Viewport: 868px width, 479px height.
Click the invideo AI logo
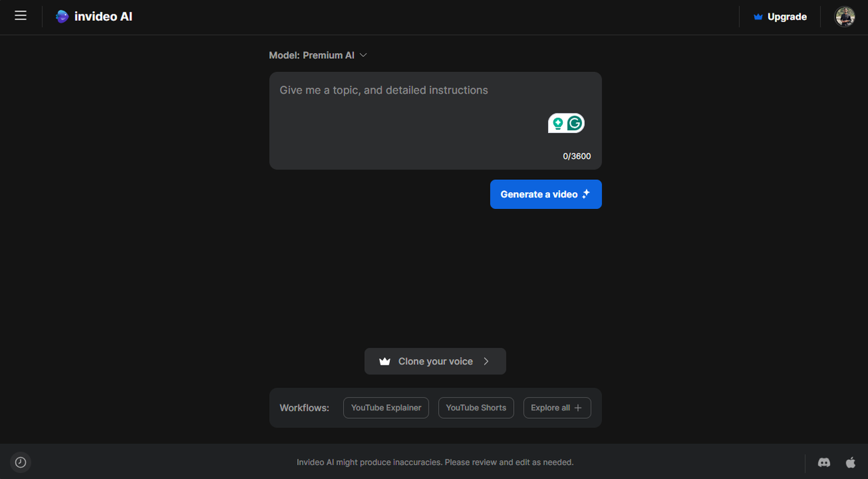tap(94, 16)
